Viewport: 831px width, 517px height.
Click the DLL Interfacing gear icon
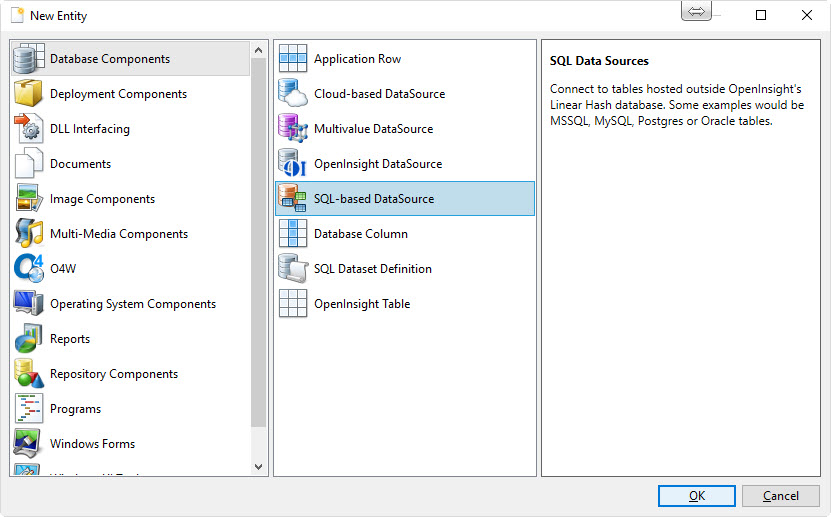[x=29, y=128]
